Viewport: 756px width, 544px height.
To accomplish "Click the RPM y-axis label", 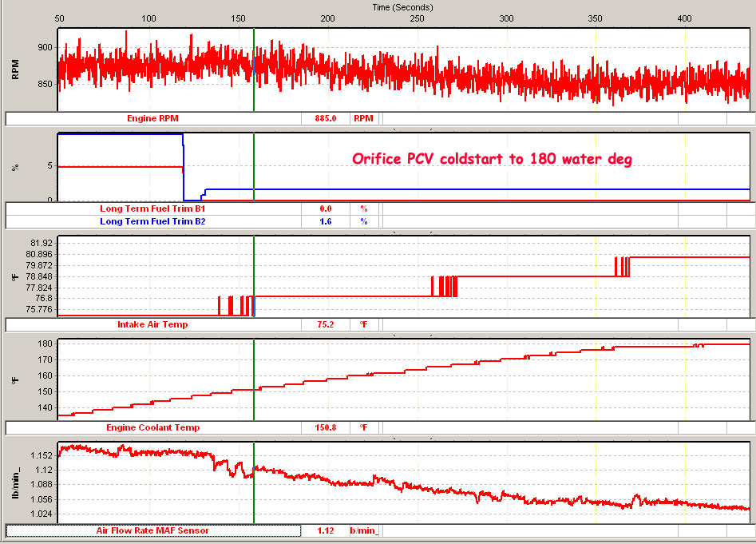I will coord(15,69).
